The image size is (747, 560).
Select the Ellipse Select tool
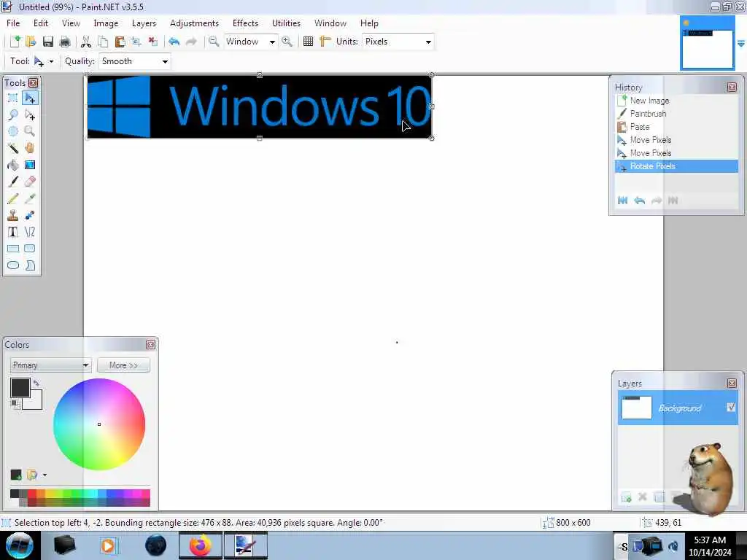13,131
